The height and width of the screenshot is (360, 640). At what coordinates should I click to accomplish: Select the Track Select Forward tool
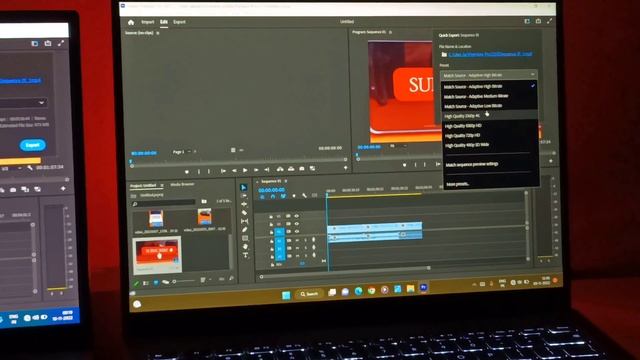point(244,196)
